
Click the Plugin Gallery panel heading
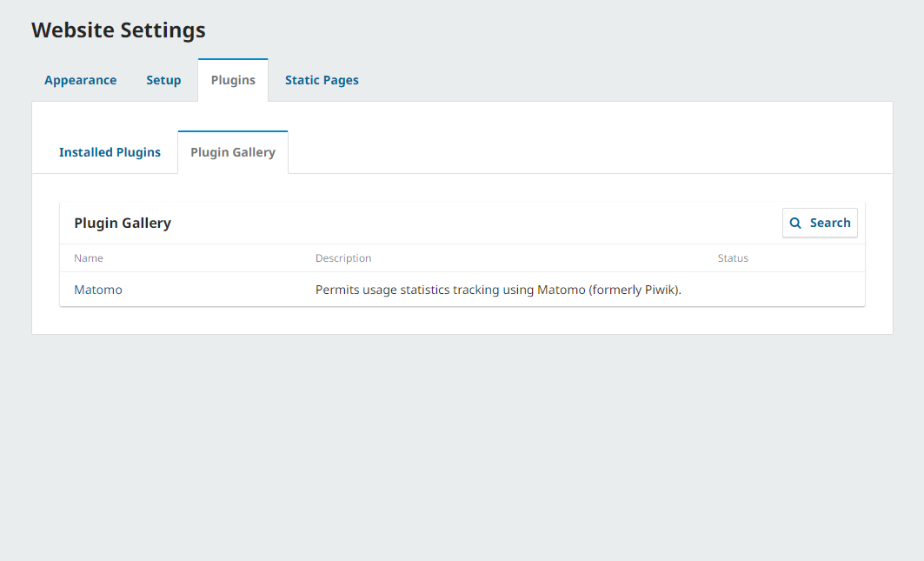coord(123,223)
